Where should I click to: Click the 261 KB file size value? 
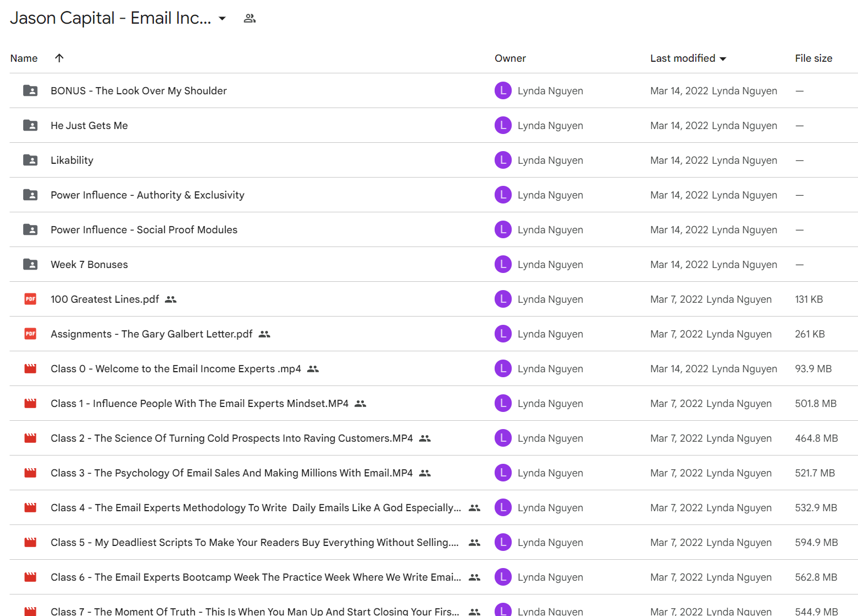[810, 334]
